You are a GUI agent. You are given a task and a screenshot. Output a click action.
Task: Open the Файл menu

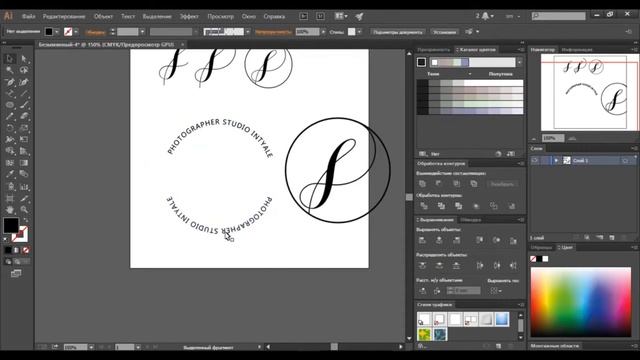coord(29,16)
